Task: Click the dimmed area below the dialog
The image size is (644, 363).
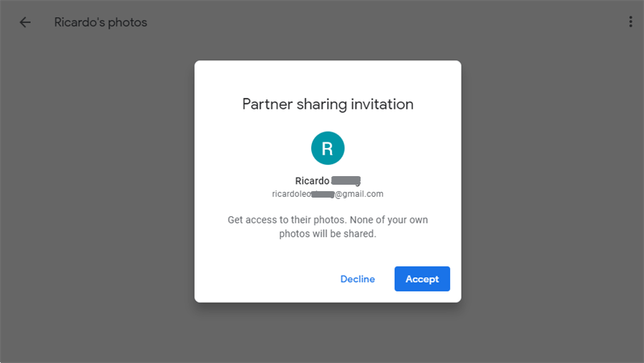Action: pyautogui.click(x=328, y=333)
